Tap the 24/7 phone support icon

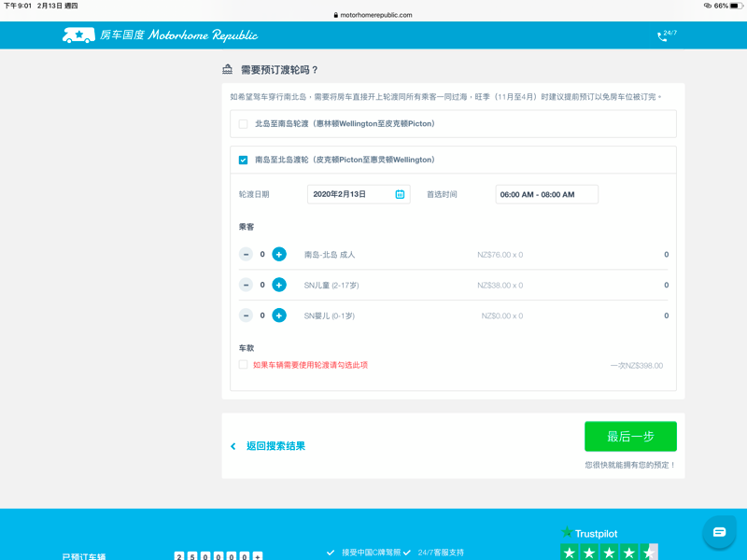[x=666, y=35]
